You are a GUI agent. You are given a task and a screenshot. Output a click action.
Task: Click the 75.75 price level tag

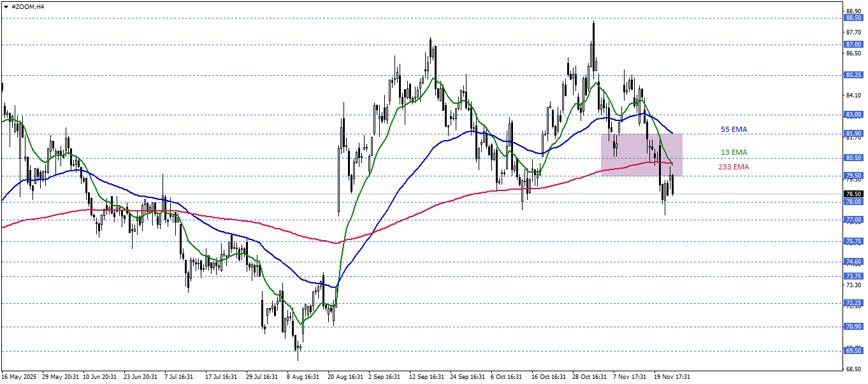pyautogui.click(x=853, y=241)
